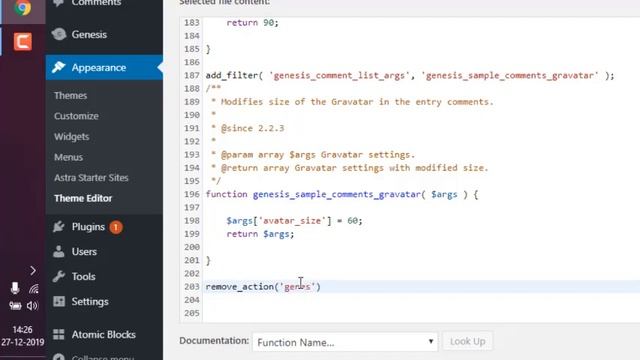Click the Look Up button
This screenshot has height=360, width=640.
468,341
